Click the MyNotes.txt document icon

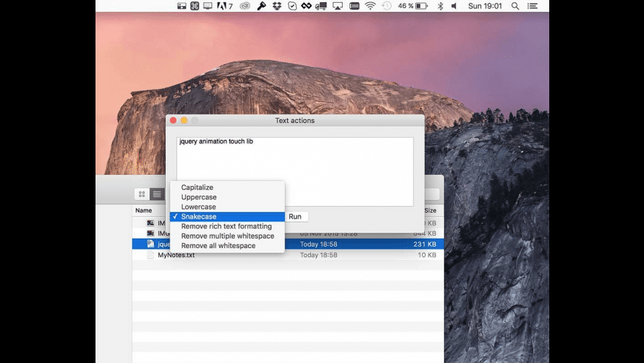[150, 255]
